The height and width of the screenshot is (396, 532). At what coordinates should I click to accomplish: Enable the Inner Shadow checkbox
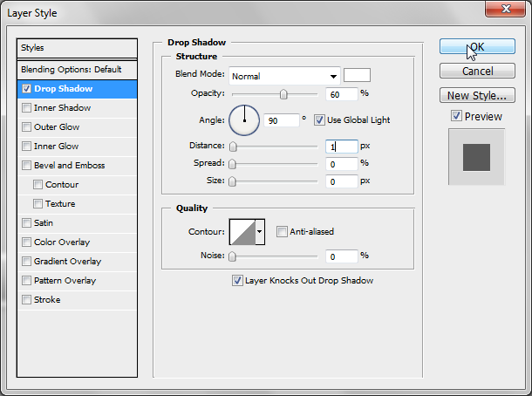(x=26, y=108)
